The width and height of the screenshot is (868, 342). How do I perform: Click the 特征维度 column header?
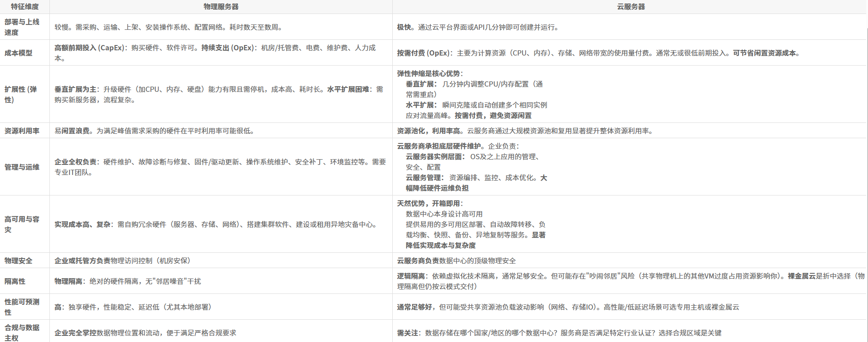pos(24,7)
